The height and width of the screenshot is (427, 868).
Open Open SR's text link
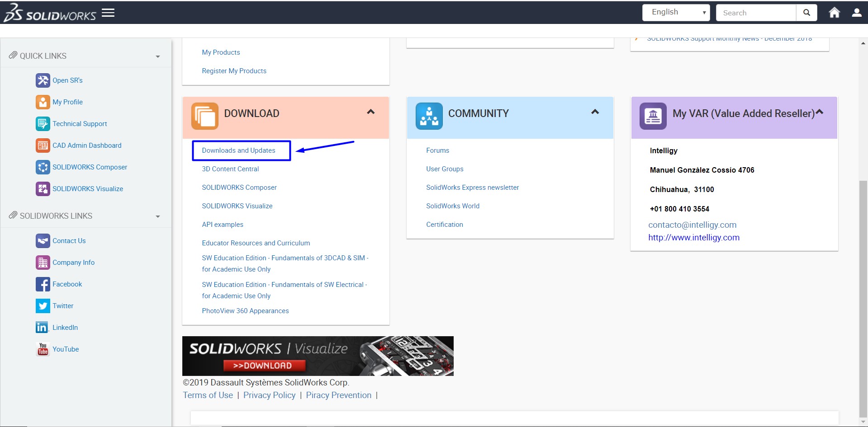(67, 80)
